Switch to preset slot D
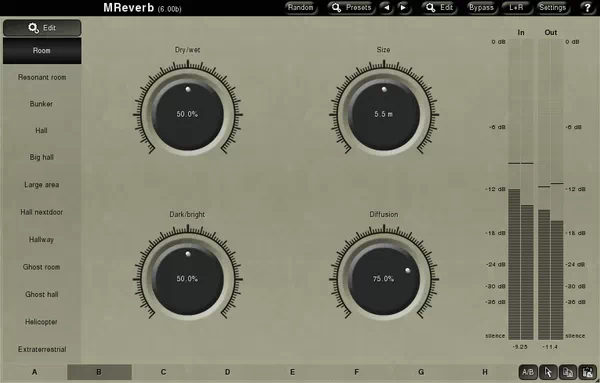Image resolution: width=600 pixels, height=383 pixels. pyautogui.click(x=228, y=372)
